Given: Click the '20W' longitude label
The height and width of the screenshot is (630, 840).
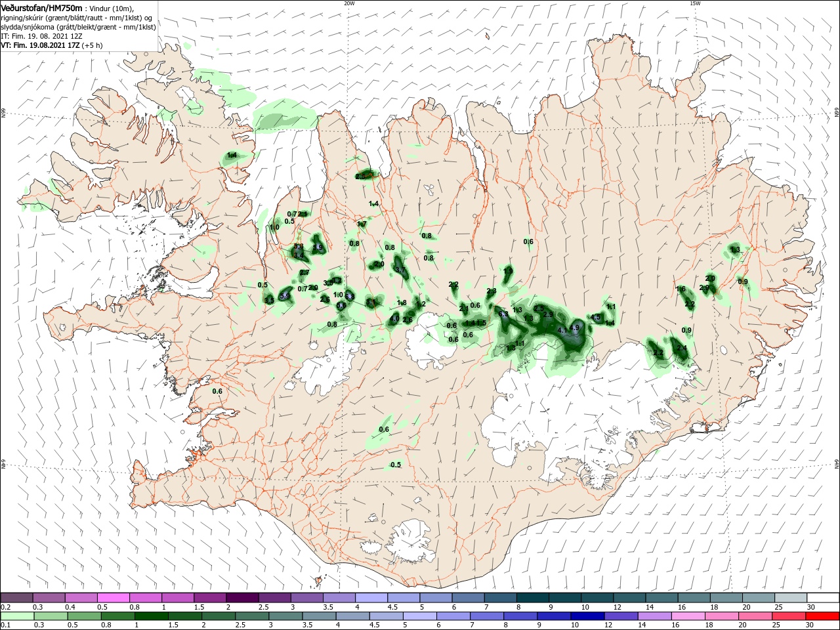Looking at the screenshot, I should (349, 3).
